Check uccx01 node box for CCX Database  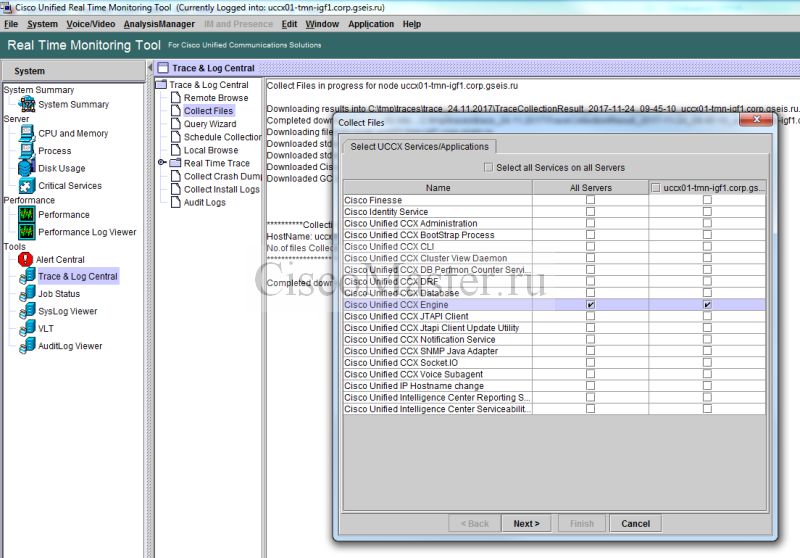coord(707,293)
